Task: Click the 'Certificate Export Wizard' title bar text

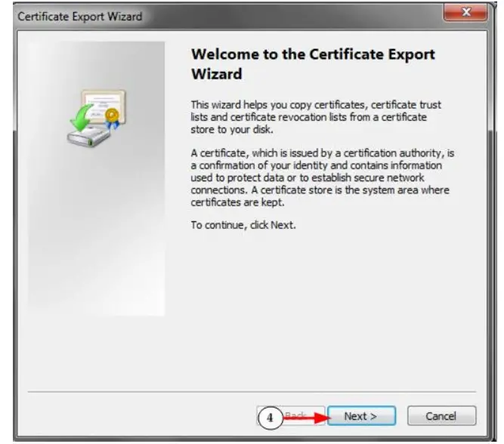Action: [x=79, y=17]
